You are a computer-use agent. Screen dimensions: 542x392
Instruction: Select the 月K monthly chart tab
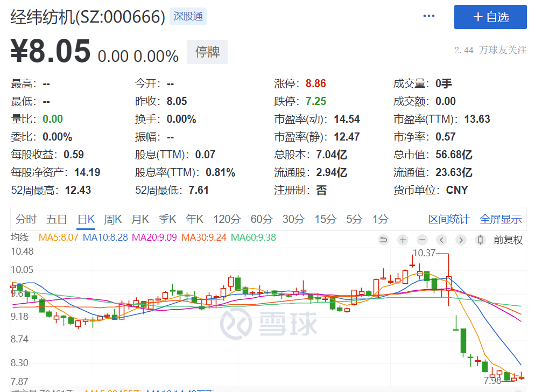click(x=140, y=219)
